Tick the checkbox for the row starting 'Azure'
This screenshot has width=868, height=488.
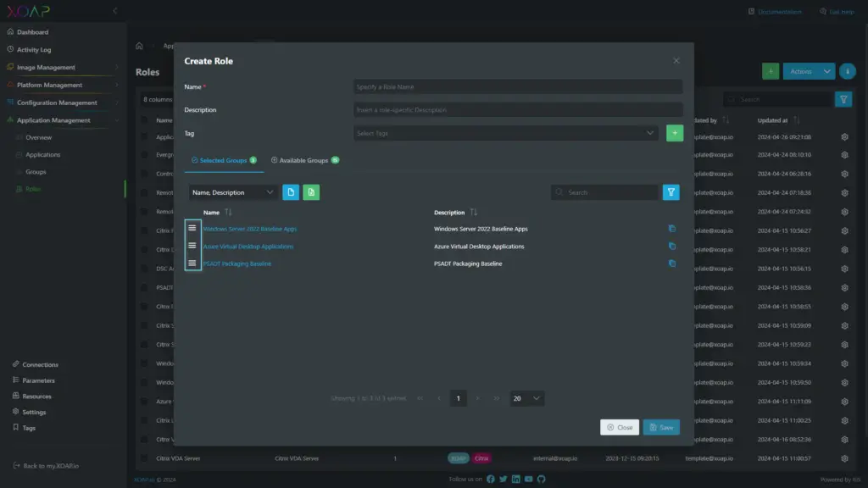(x=144, y=402)
